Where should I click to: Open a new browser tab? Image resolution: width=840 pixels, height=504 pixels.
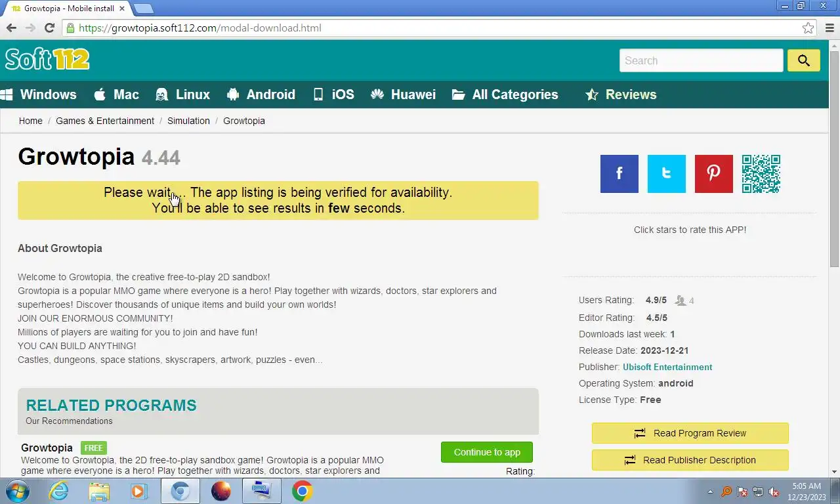pyautogui.click(x=143, y=9)
